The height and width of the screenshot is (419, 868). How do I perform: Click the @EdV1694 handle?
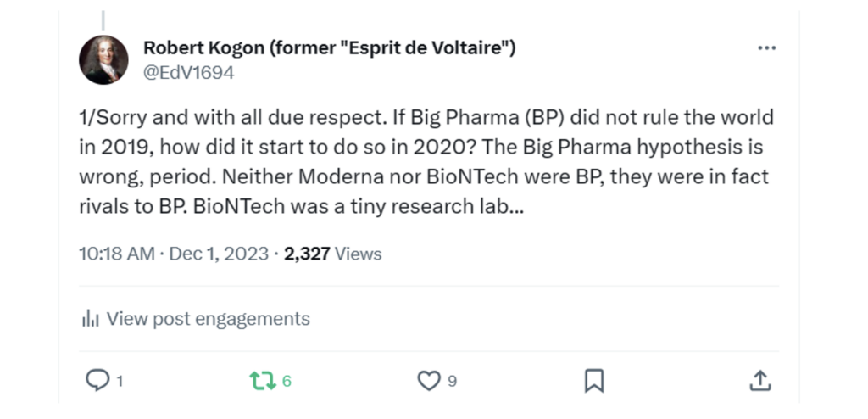point(188,73)
